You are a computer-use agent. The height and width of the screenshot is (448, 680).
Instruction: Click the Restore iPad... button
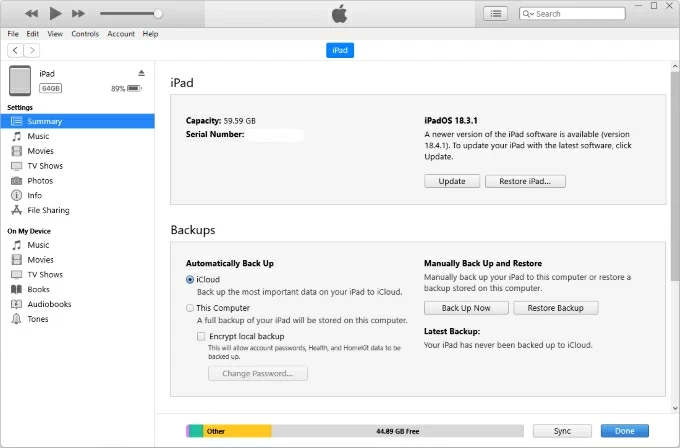coord(525,181)
